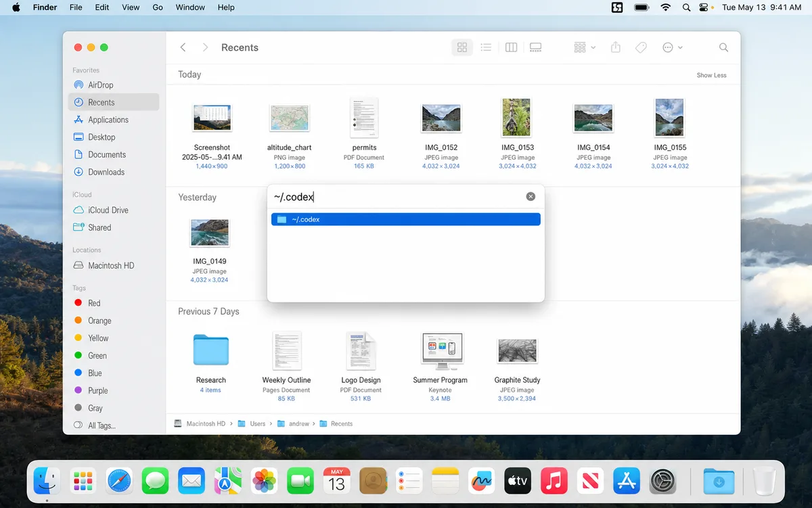Select the Blue tag

tap(113, 373)
